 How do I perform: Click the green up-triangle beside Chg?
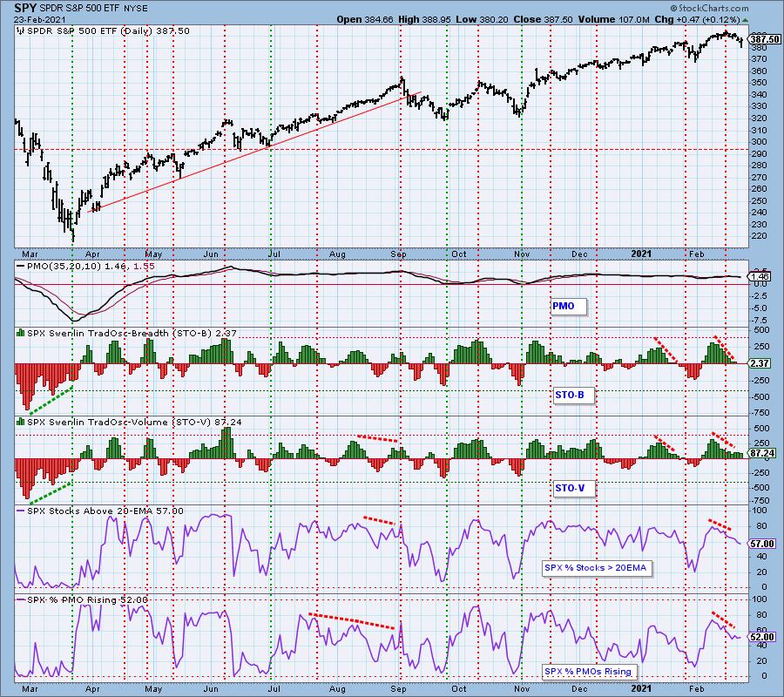click(746, 20)
